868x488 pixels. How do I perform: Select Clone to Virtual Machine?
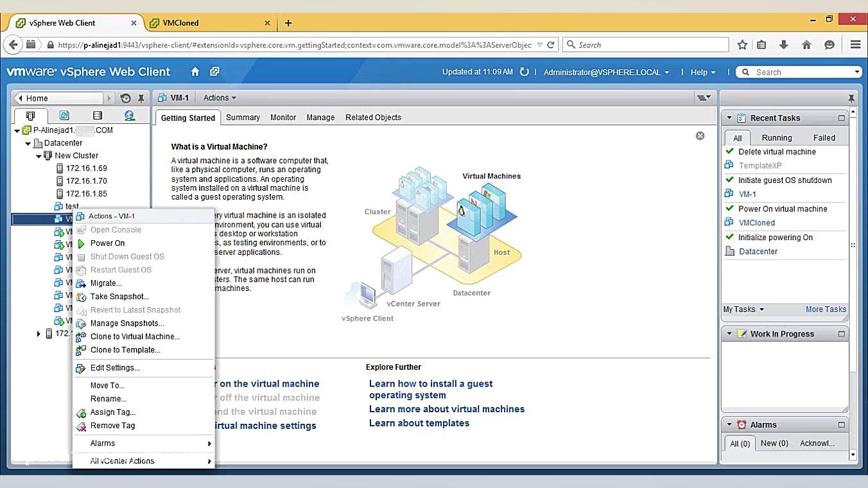tap(134, 336)
